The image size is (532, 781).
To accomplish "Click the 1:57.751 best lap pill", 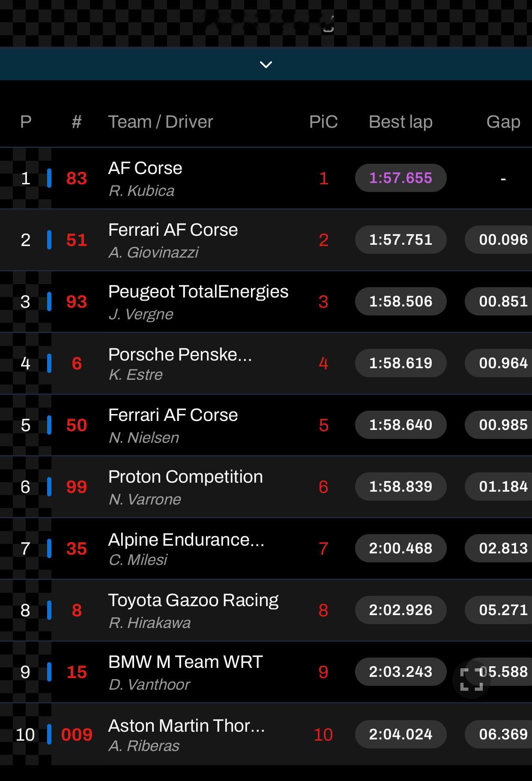I will (400, 240).
